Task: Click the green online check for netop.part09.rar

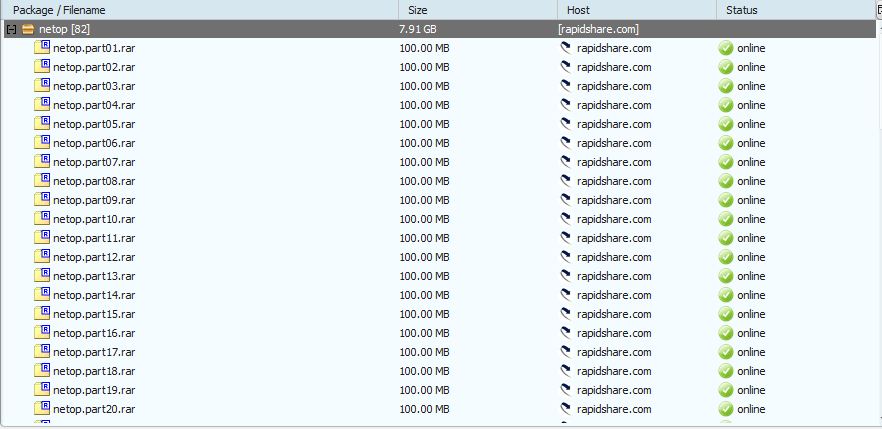Action: point(726,200)
